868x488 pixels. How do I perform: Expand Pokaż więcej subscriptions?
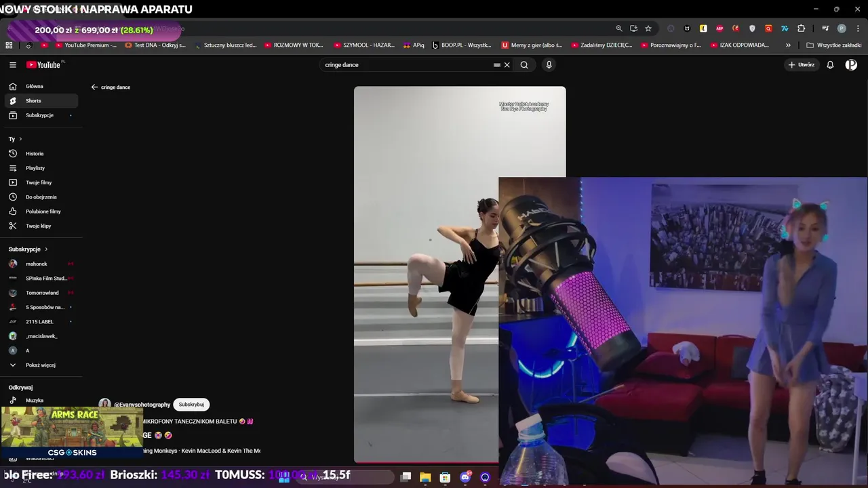click(41, 365)
